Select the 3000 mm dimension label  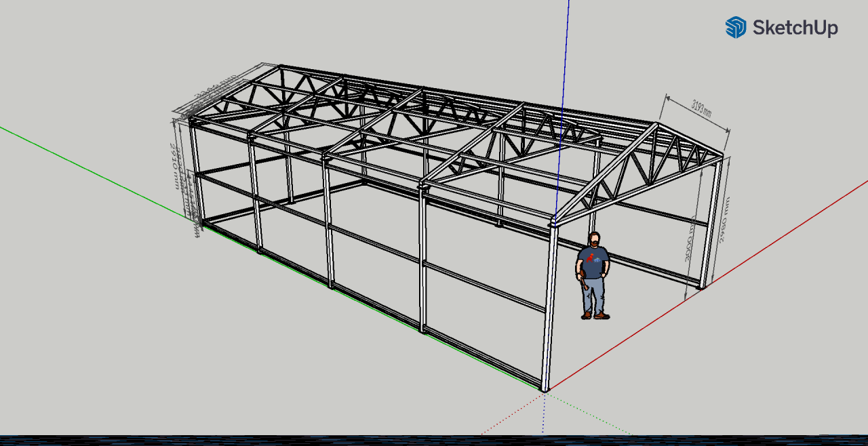[690, 239]
